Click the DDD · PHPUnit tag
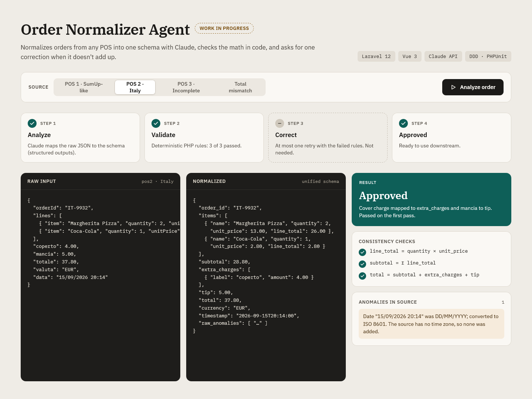Image resolution: width=532 pixels, height=399 pixels. coord(488,56)
